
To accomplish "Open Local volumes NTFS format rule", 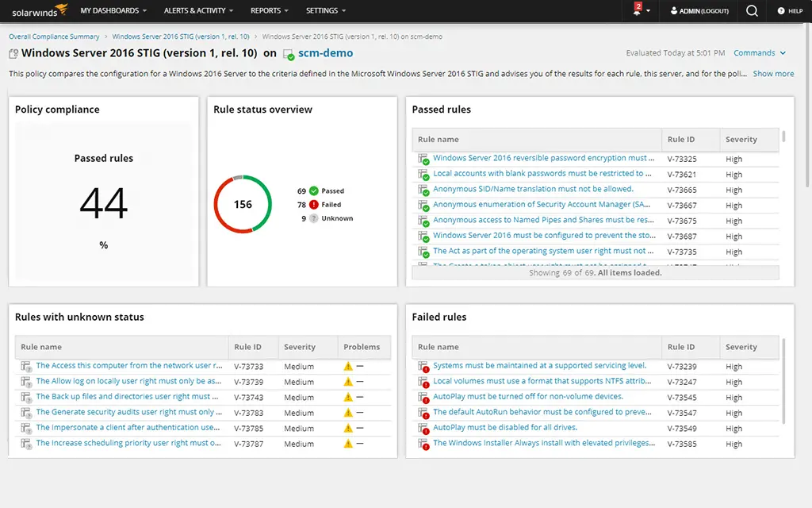I will click(542, 380).
